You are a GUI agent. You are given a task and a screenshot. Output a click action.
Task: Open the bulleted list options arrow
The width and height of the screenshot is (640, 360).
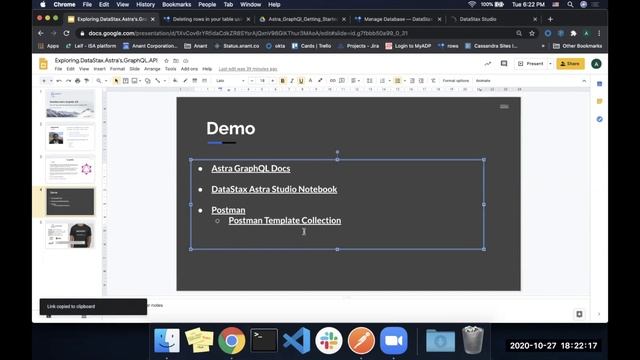pyautogui.click(x=404, y=81)
